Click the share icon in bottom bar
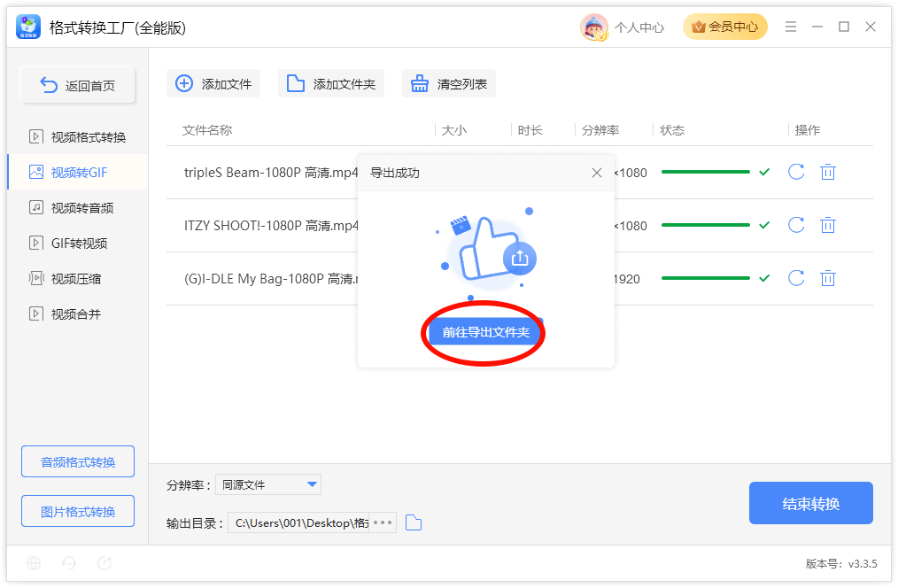 (x=105, y=563)
